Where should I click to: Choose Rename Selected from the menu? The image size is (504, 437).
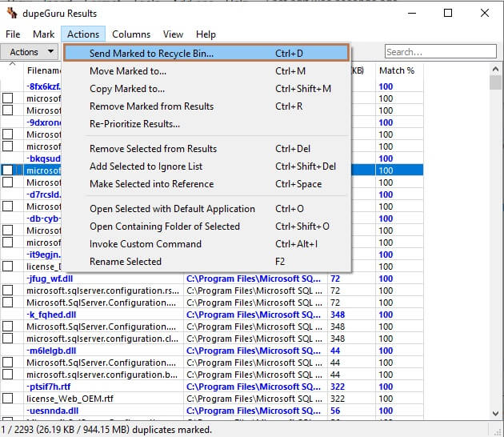126,262
